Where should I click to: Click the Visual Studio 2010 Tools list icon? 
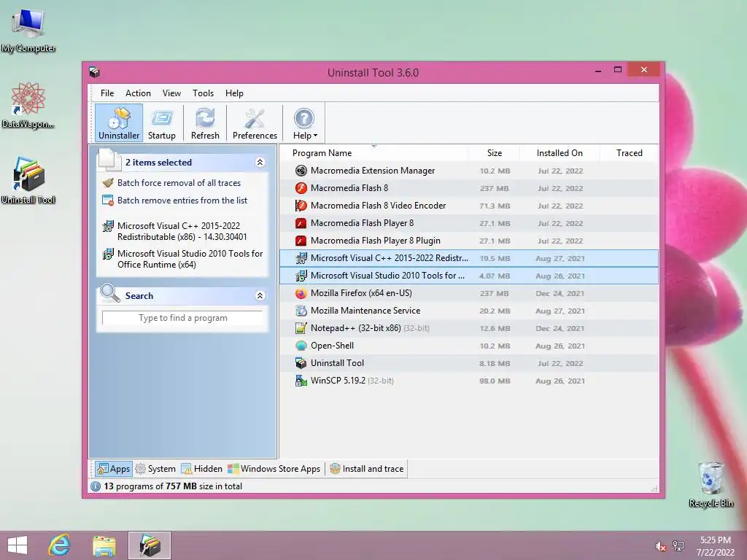coord(301,276)
